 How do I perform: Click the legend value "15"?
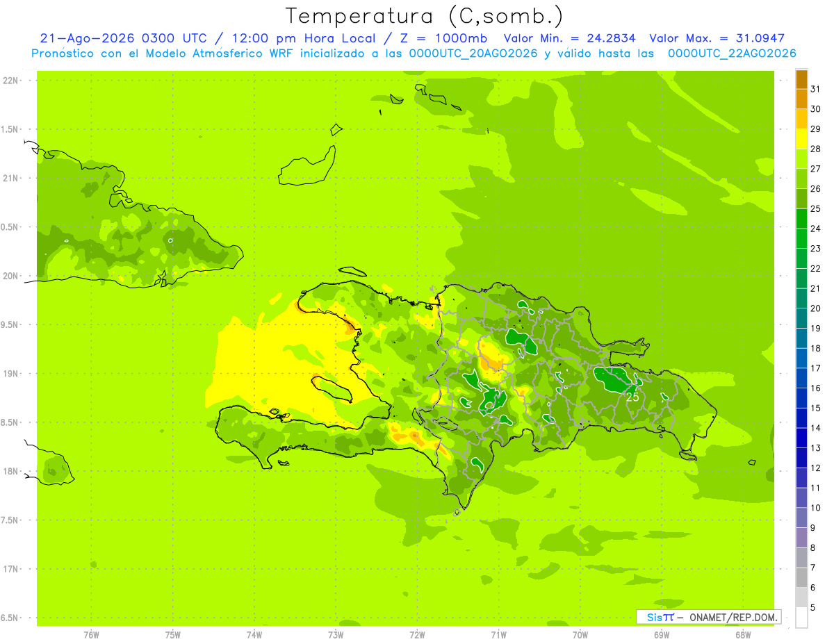(816, 408)
